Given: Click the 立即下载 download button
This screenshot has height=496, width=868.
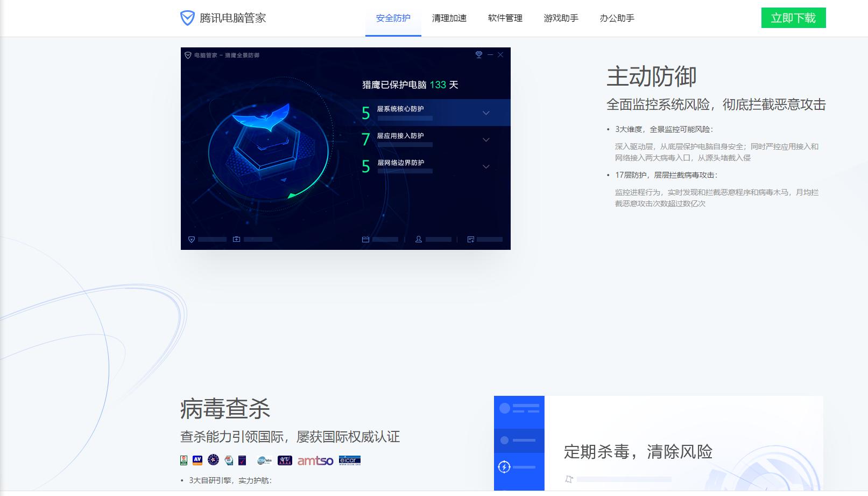Looking at the screenshot, I should tap(793, 18).
